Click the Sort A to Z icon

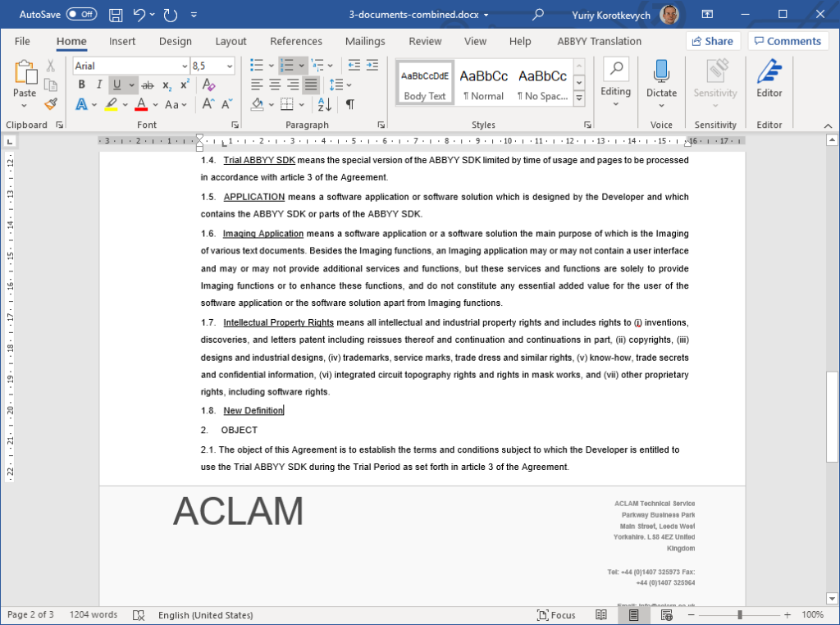coord(325,104)
